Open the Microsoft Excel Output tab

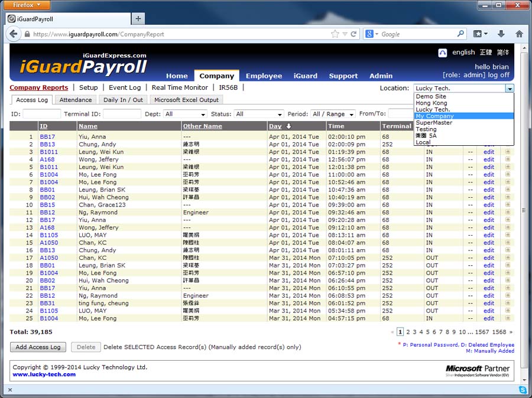(186, 100)
